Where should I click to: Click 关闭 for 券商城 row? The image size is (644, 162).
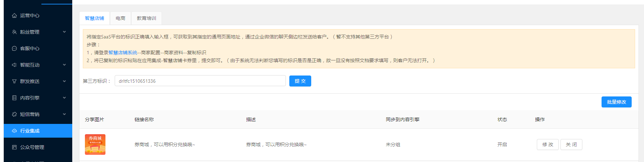pyautogui.click(x=571, y=144)
